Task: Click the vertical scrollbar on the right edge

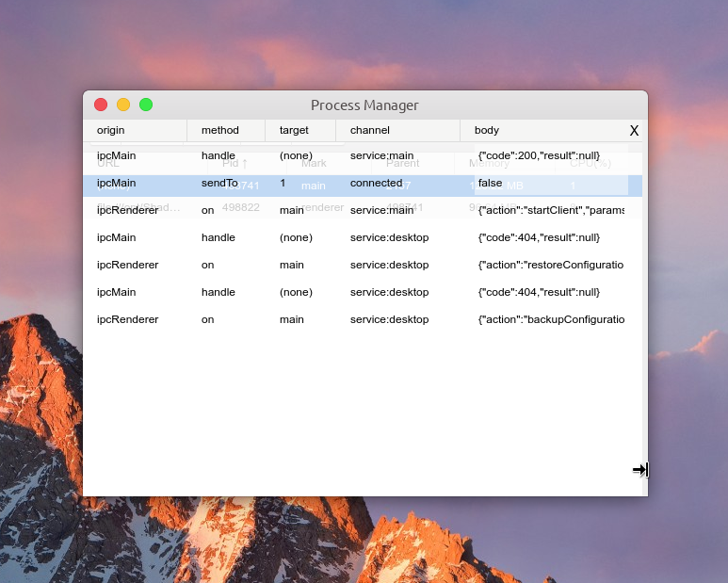Action: (x=645, y=330)
